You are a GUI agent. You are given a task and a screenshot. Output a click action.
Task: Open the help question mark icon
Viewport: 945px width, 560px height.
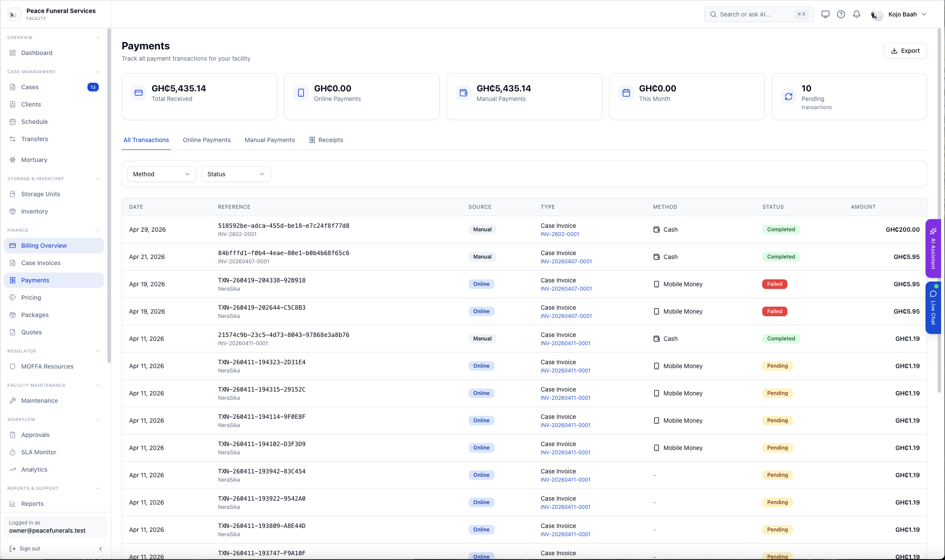click(x=841, y=14)
